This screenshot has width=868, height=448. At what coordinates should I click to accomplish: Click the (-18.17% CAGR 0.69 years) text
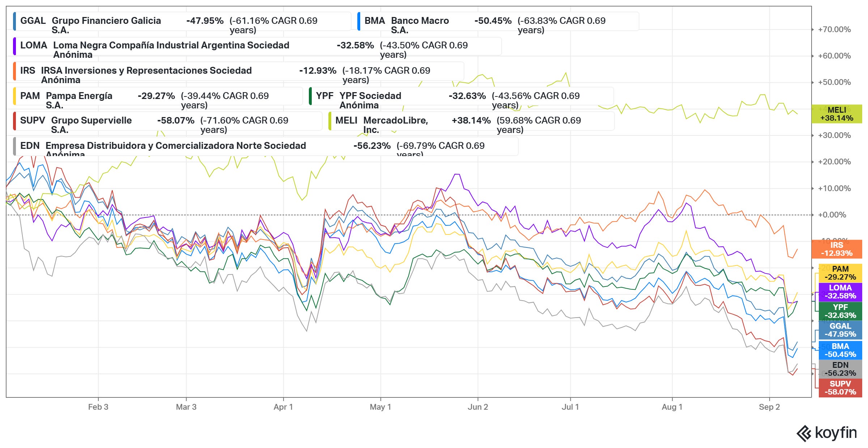click(386, 75)
